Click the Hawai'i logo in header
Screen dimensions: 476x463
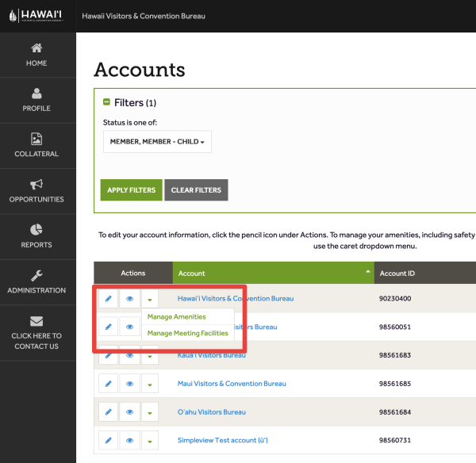point(36,16)
